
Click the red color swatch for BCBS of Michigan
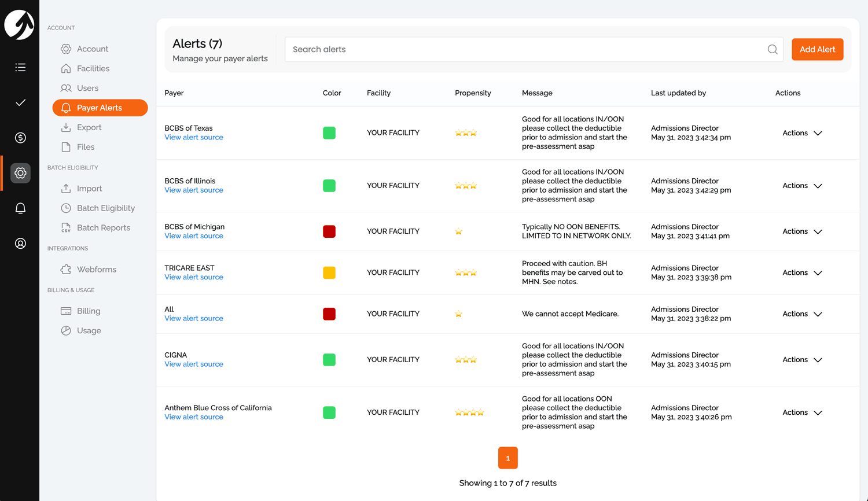tap(329, 231)
